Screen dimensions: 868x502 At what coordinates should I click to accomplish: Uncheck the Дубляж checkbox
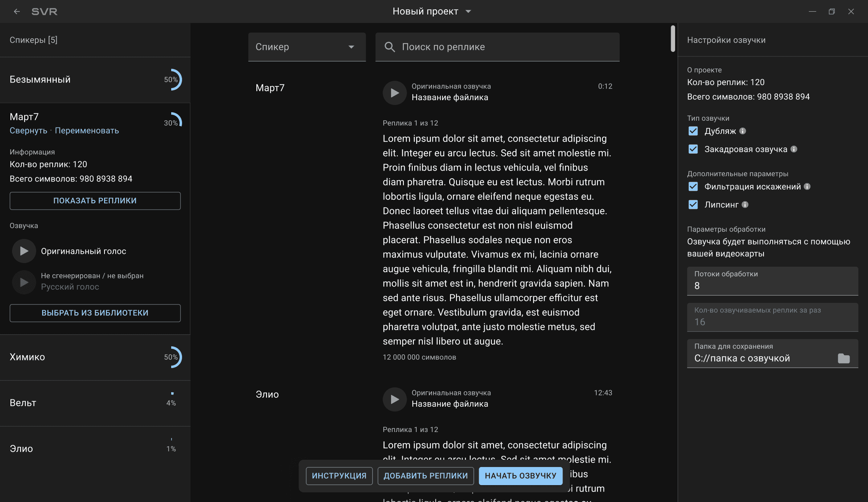point(693,131)
